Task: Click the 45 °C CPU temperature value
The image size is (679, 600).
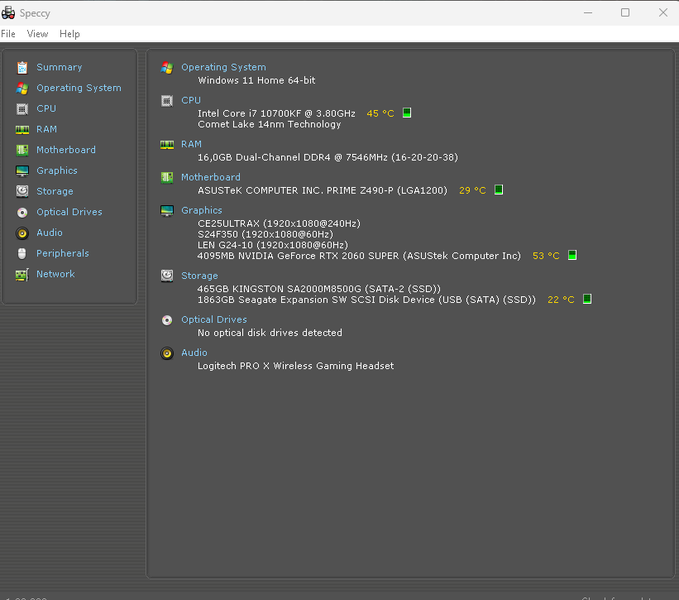Action: click(x=380, y=113)
